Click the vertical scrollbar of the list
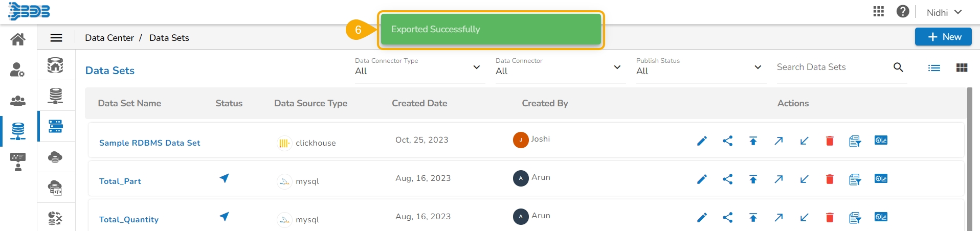980x231 pixels. tap(969, 158)
